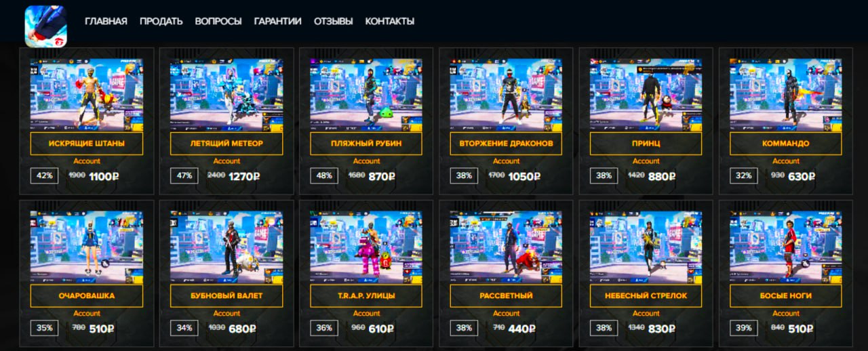The height and width of the screenshot is (351, 868).
Task: Choose the ВТОРЖЕНИЕ ДРАКОНОВ button
Action: pos(506,144)
